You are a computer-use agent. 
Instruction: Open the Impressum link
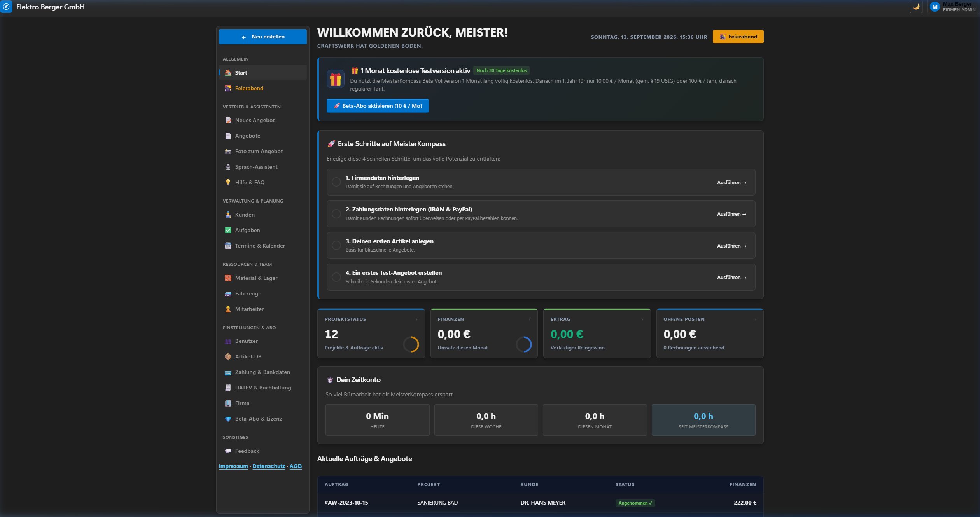coord(233,466)
